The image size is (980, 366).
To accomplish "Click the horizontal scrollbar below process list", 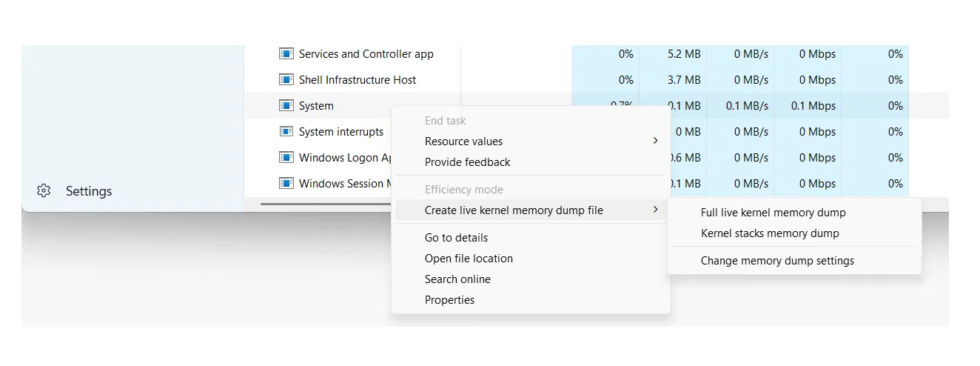I will tap(326, 202).
